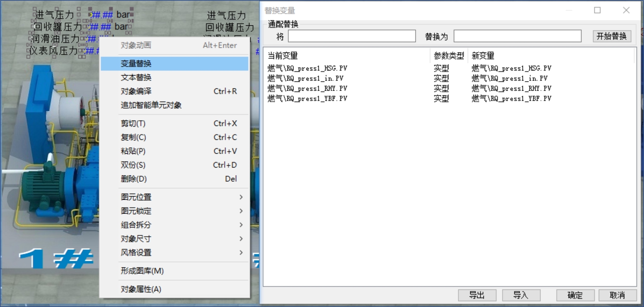The width and height of the screenshot is (644, 307).
Task: Expand the 图元位置 submenu
Action: [137, 197]
